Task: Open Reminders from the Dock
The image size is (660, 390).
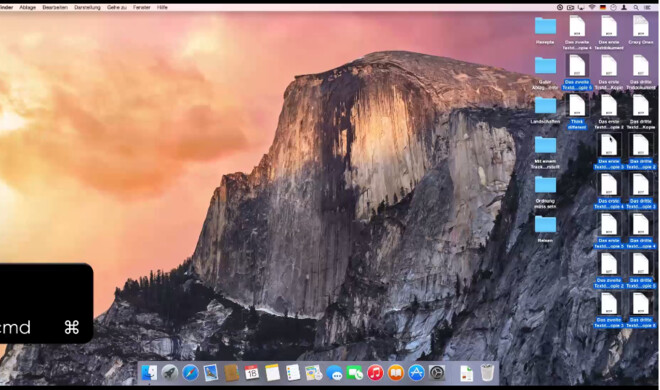Action: click(293, 373)
